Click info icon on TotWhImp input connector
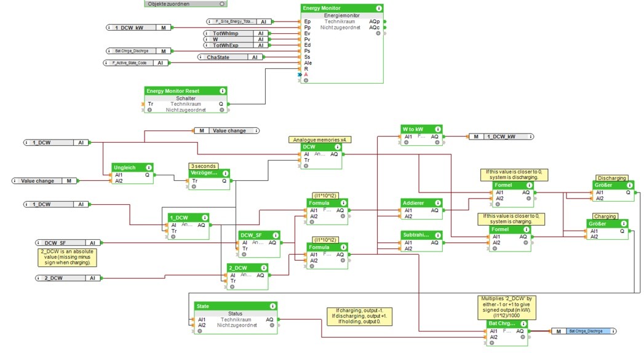This screenshot has width=644, height=353. tap(207, 33)
